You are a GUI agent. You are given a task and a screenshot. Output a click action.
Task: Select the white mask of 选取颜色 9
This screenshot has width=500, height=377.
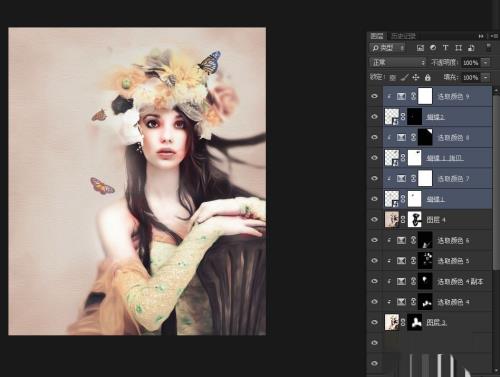425,96
